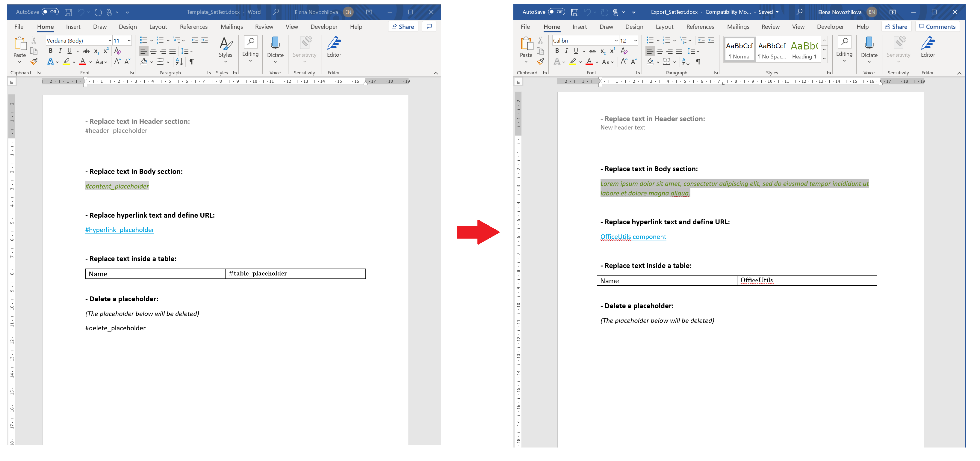
Task: Toggle Justify alignment in right window
Action: 679,51
